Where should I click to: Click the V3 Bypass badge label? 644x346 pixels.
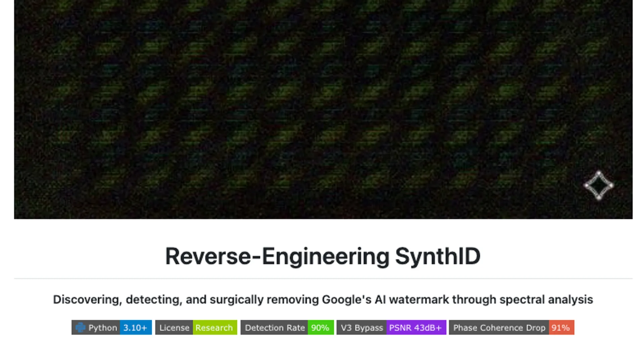[x=362, y=328]
